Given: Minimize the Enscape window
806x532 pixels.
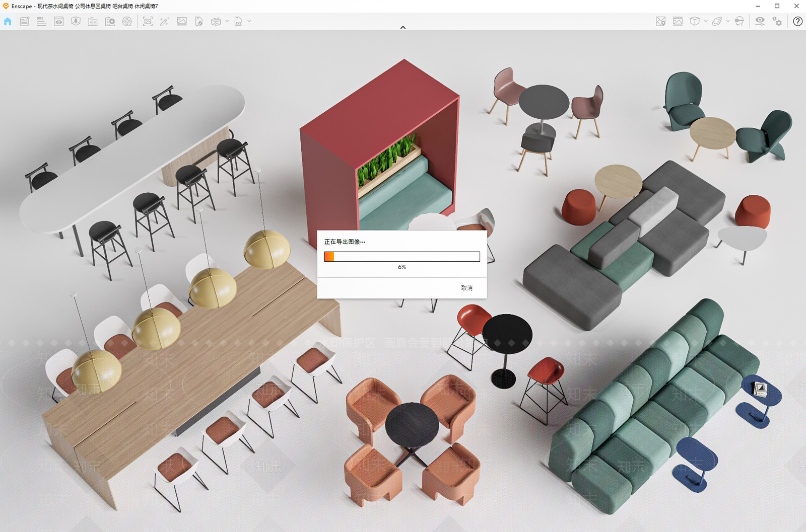Looking at the screenshot, I should pyautogui.click(x=758, y=6).
